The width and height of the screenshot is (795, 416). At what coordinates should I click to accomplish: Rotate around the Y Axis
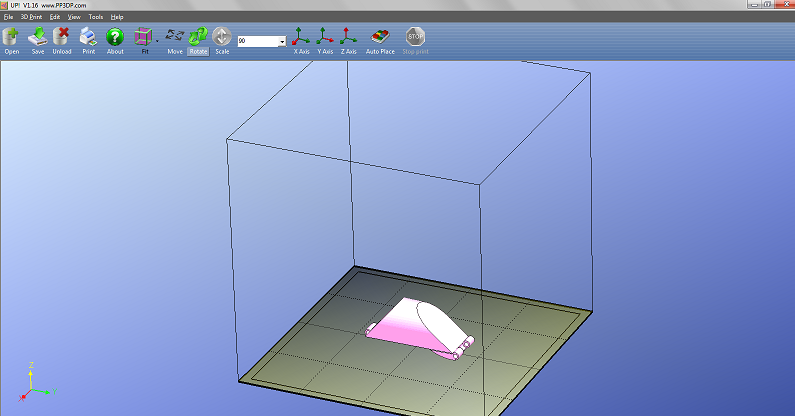tap(325, 41)
